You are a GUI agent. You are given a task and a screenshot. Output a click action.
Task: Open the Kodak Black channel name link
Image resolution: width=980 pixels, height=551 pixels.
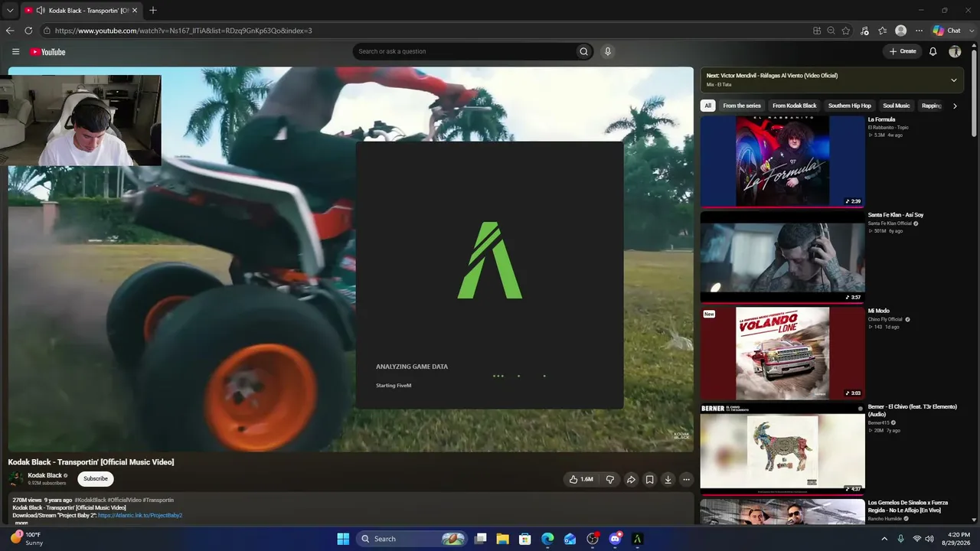pyautogui.click(x=45, y=475)
